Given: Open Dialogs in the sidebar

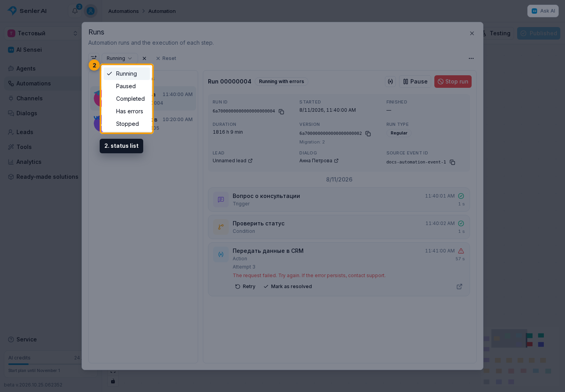Looking at the screenshot, I should tap(43, 113).
